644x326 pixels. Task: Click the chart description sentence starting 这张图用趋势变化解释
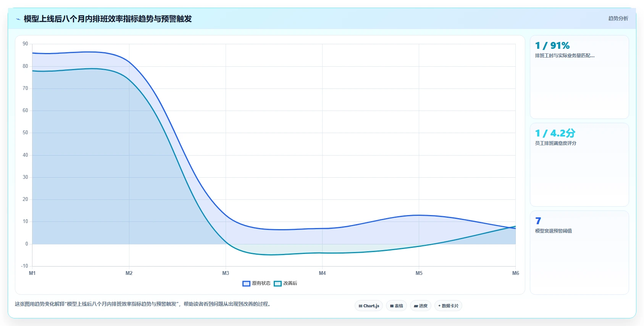point(143,304)
